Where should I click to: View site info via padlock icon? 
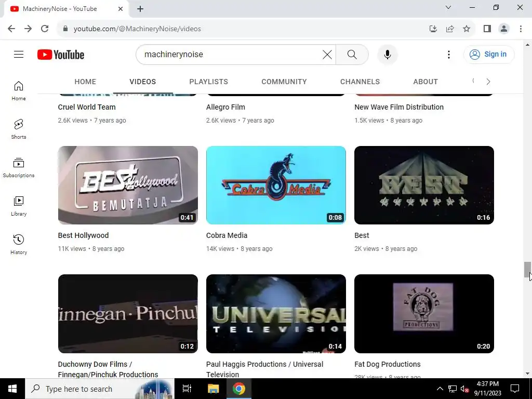click(x=65, y=29)
